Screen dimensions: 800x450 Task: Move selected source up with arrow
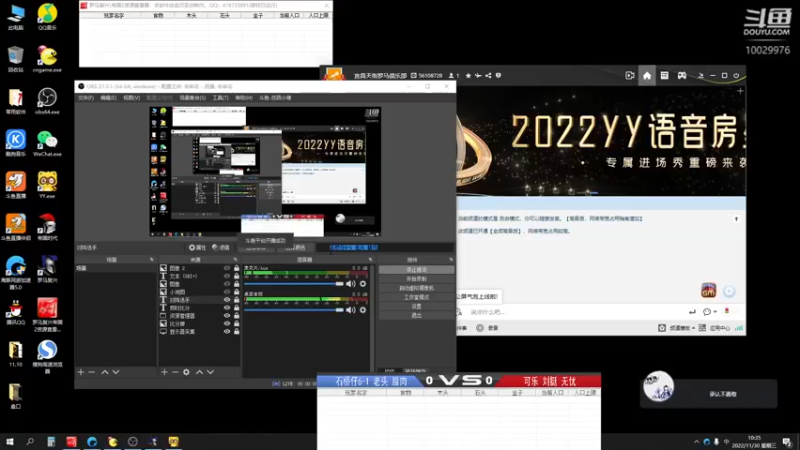199,372
